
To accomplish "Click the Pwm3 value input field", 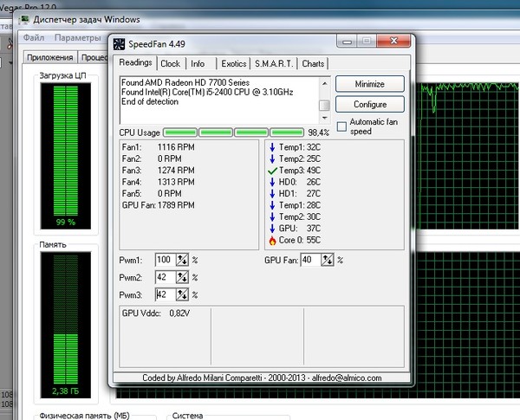I will click(x=164, y=294).
